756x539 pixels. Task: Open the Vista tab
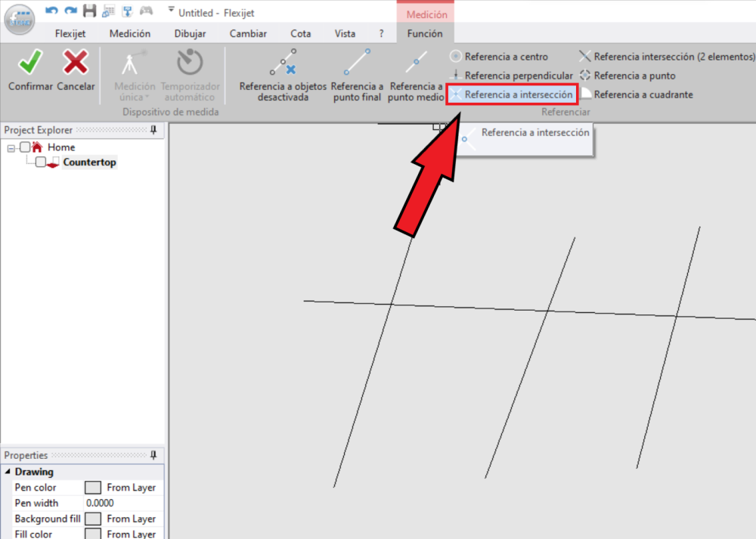pos(345,34)
